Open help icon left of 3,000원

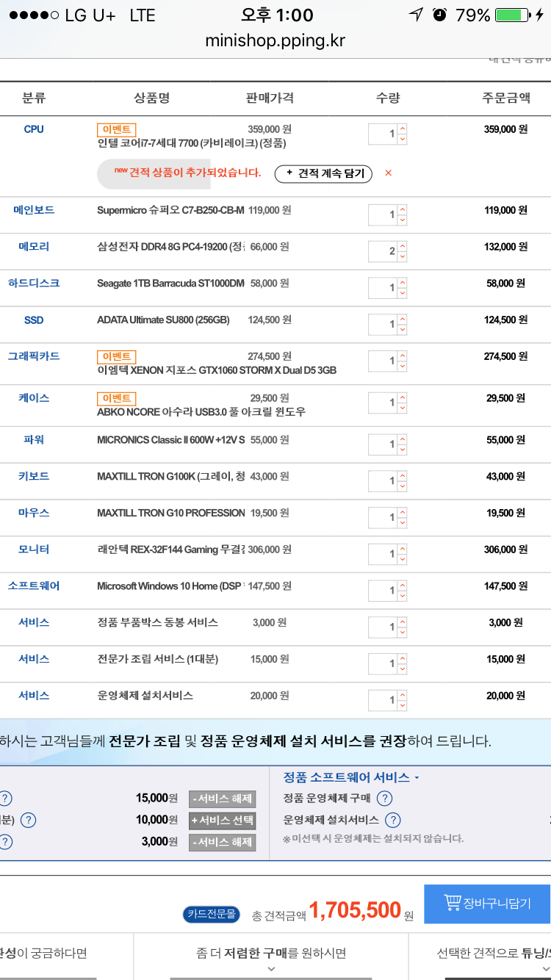pyautogui.click(x=5, y=843)
